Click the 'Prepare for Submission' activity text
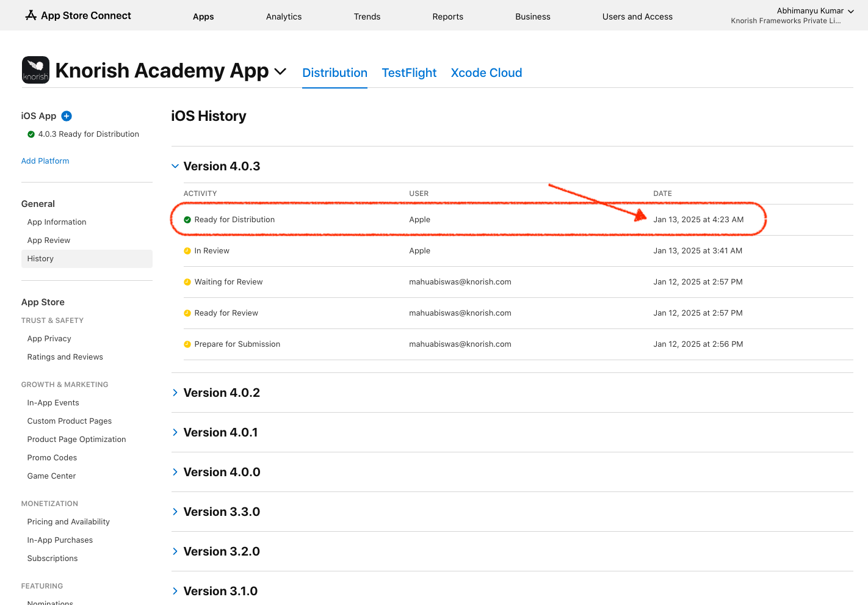The image size is (868, 605). 237,344
